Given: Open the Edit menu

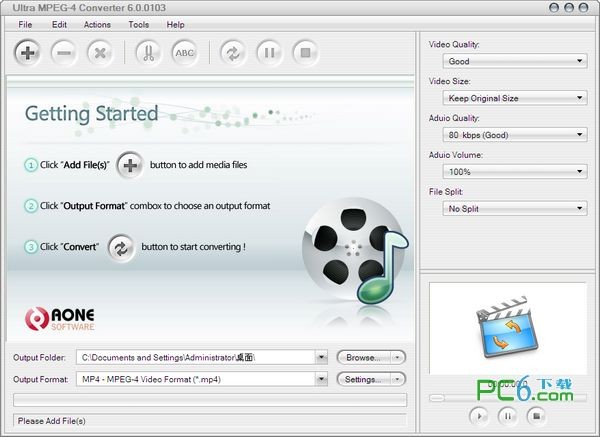Looking at the screenshot, I should (x=59, y=24).
